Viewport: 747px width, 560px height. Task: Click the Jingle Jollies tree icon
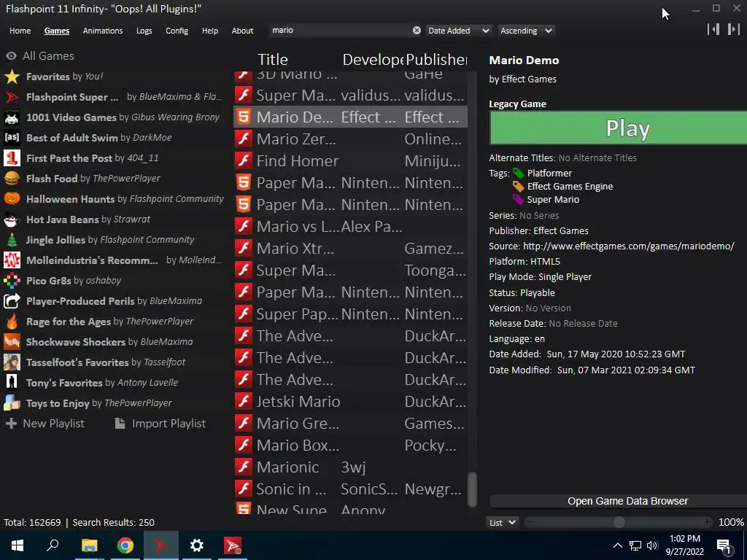click(x=12, y=240)
